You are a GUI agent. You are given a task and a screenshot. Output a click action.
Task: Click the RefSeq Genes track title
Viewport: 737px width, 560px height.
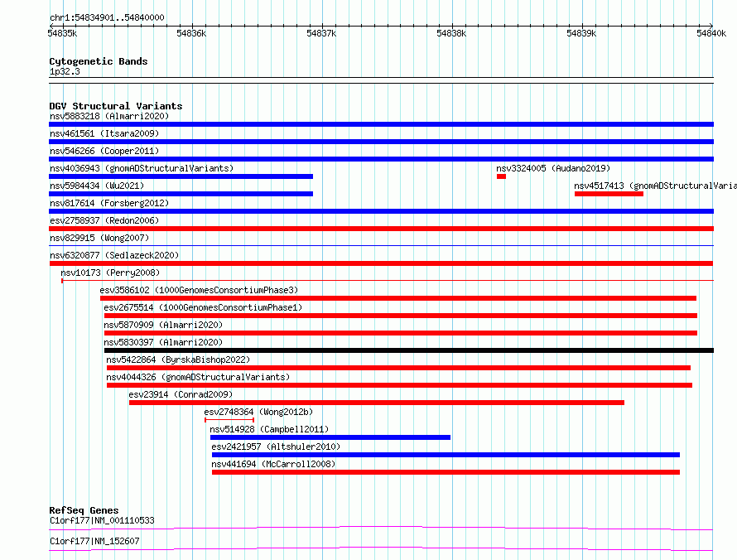point(84,510)
